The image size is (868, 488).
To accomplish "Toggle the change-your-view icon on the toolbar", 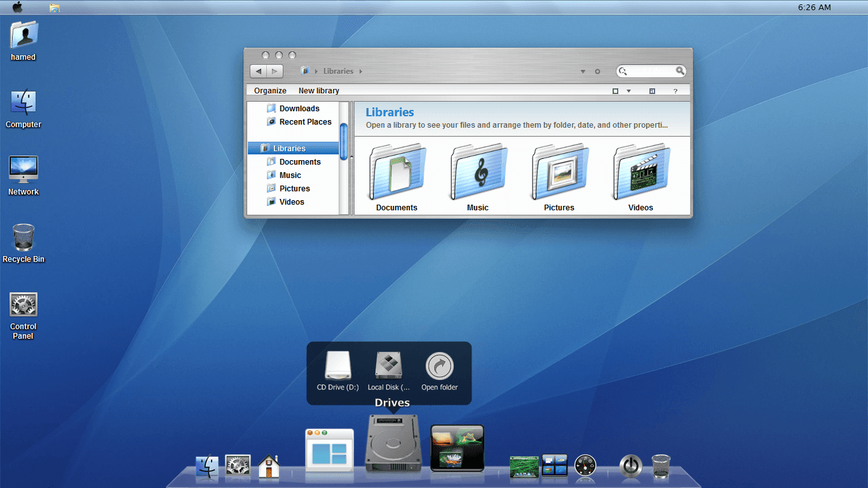I will click(x=615, y=91).
